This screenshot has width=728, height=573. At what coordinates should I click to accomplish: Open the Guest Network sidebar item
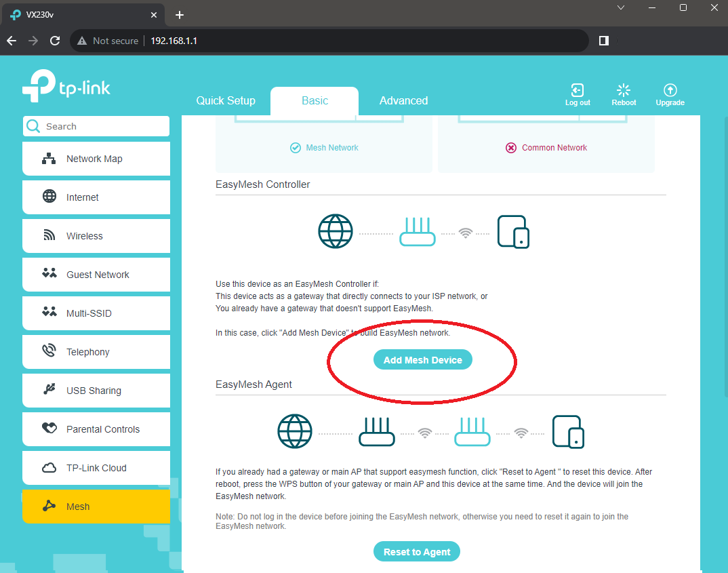tap(98, 275)
